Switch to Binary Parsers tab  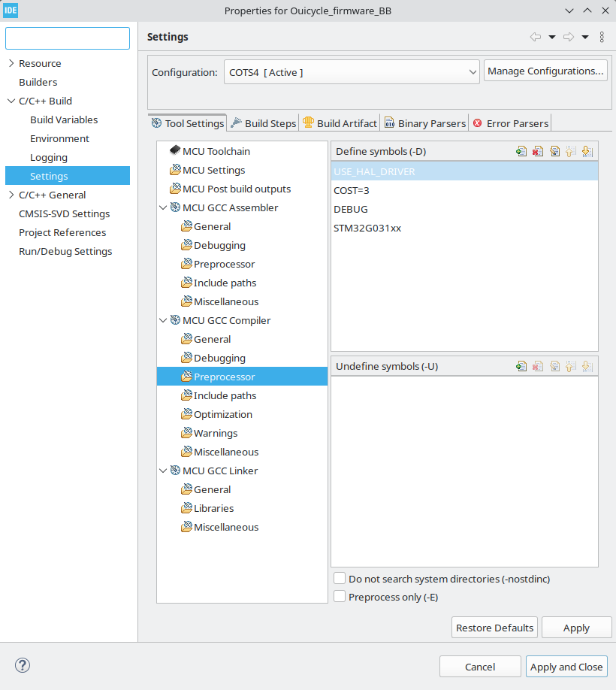coord(424,123)
